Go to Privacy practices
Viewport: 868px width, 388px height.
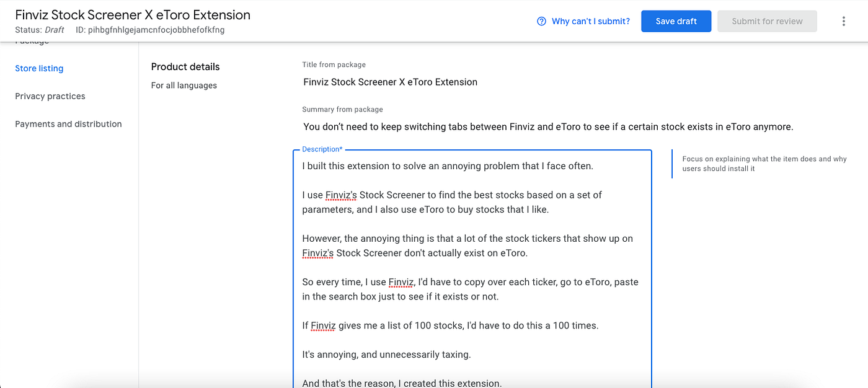[50, 96]
